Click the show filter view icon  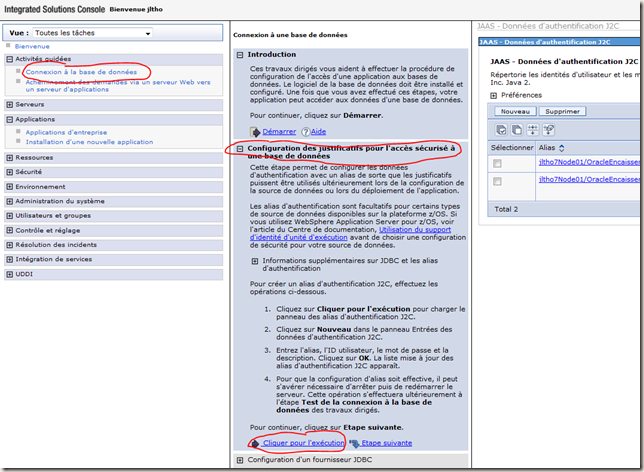click(x=533, y=130)
